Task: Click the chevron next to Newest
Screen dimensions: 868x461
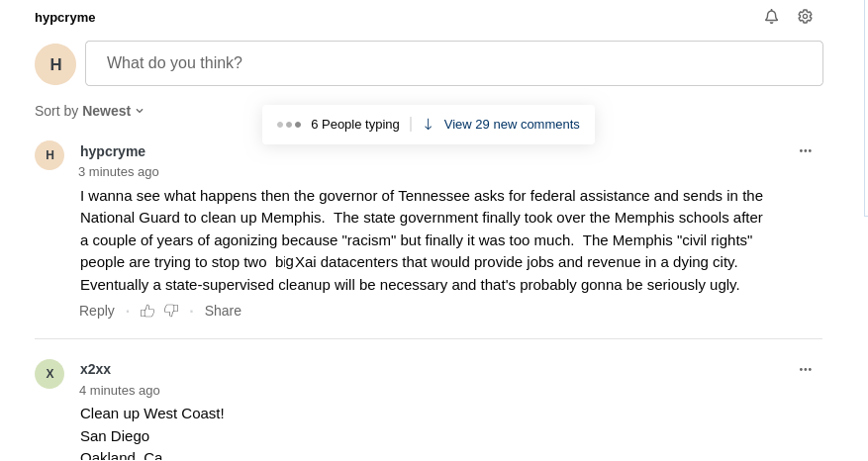Action: tap(140, 111)
